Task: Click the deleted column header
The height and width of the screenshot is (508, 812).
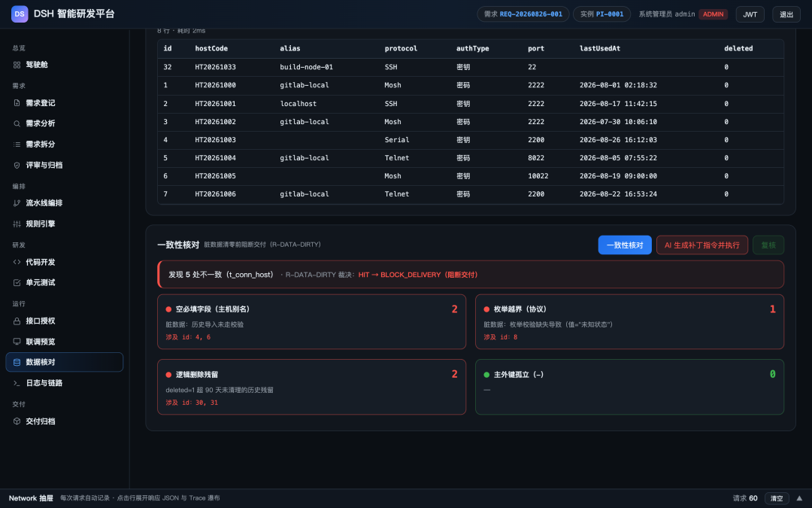Action: coord(738,49)
